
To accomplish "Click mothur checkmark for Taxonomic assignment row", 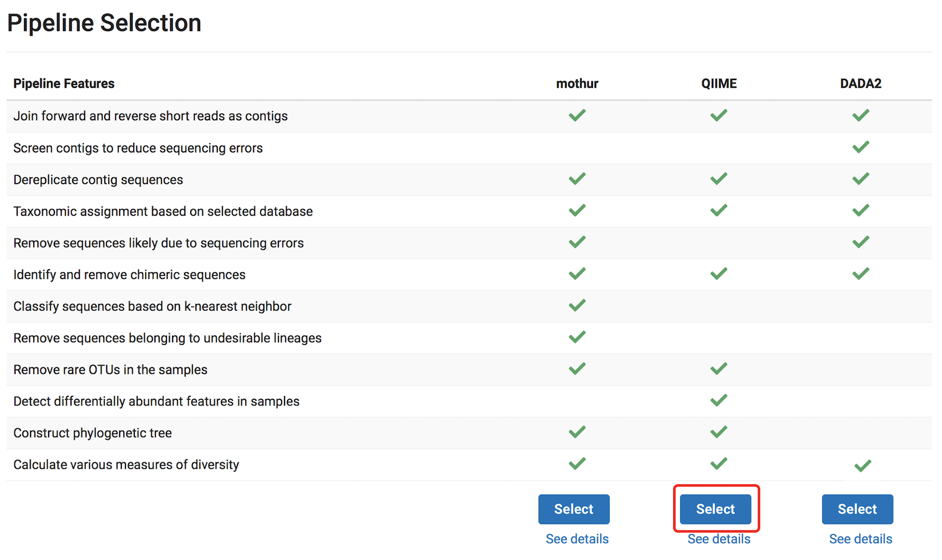I will [577, 210].
